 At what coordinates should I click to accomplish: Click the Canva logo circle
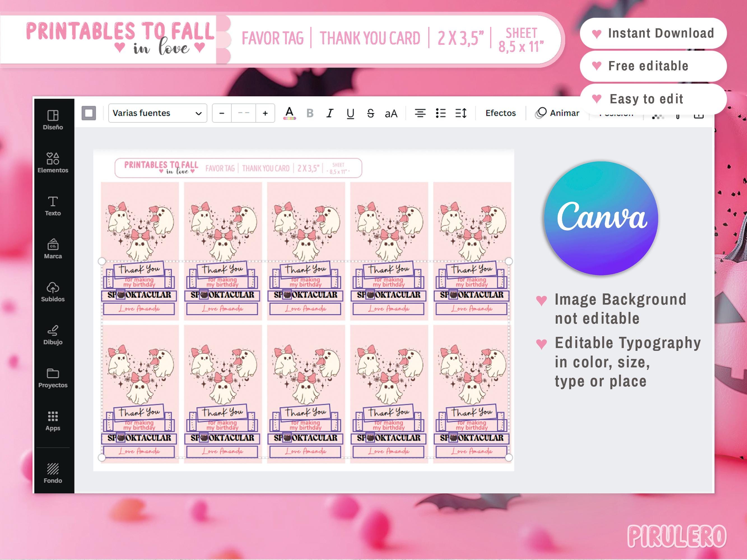(x=601, y=218)
